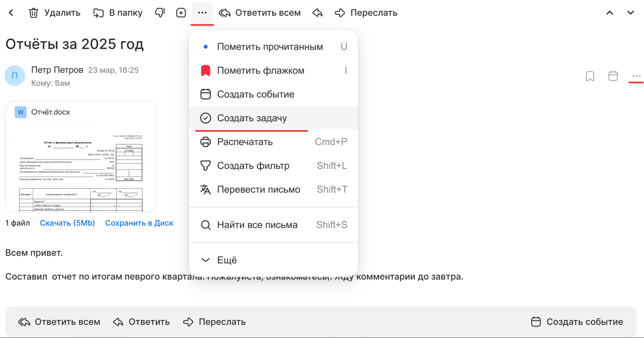The width and height of the screenshot is (644, 338).
Task: Open the three-dots menu in message header
Action: (636, 76)
